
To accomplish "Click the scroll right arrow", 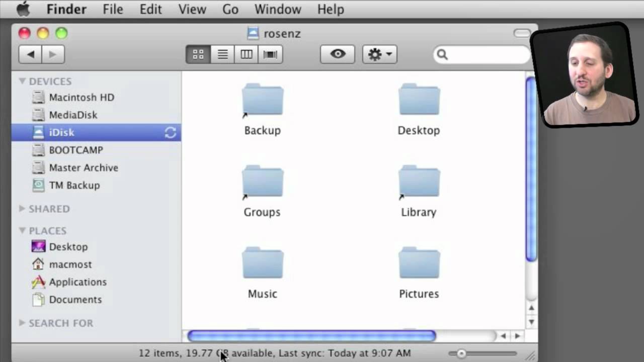I will [x=517, y=336].
